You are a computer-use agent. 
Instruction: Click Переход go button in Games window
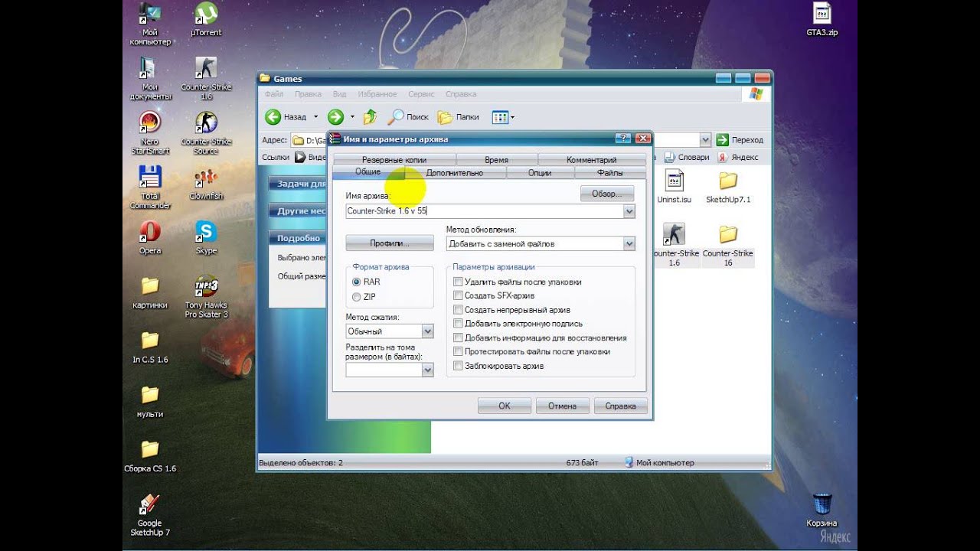coord(740,140)
